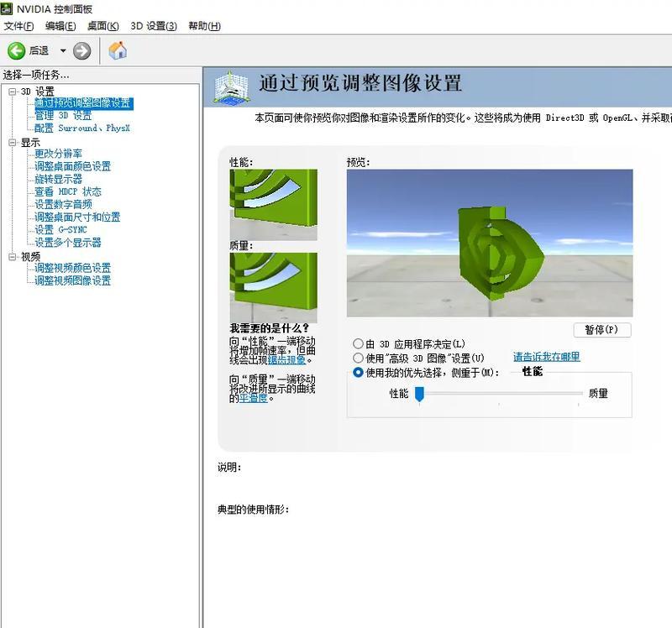Click the green back arrow icon
Viewport: 672px width, 628px height.
tap(16, 51)
